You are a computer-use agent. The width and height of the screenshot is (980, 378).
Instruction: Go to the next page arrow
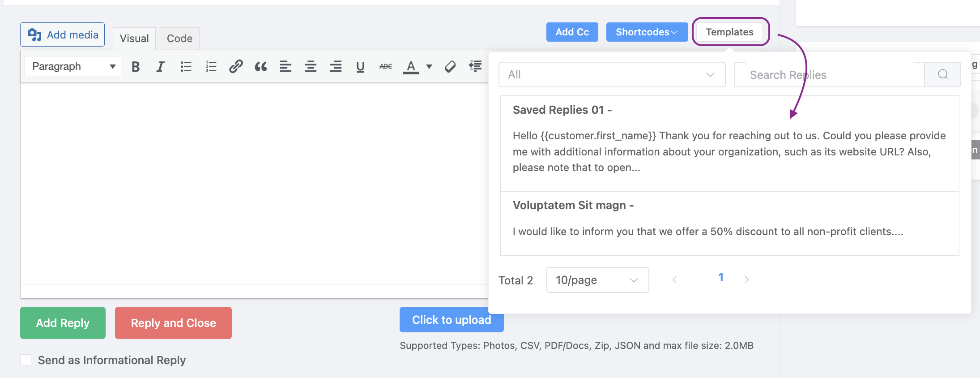click(746, 280)
